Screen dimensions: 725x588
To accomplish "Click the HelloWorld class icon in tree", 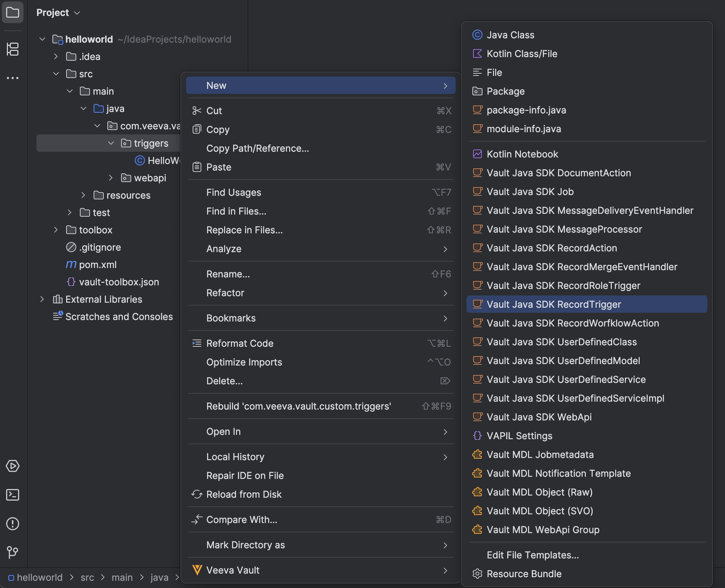I will coord(140,160).
